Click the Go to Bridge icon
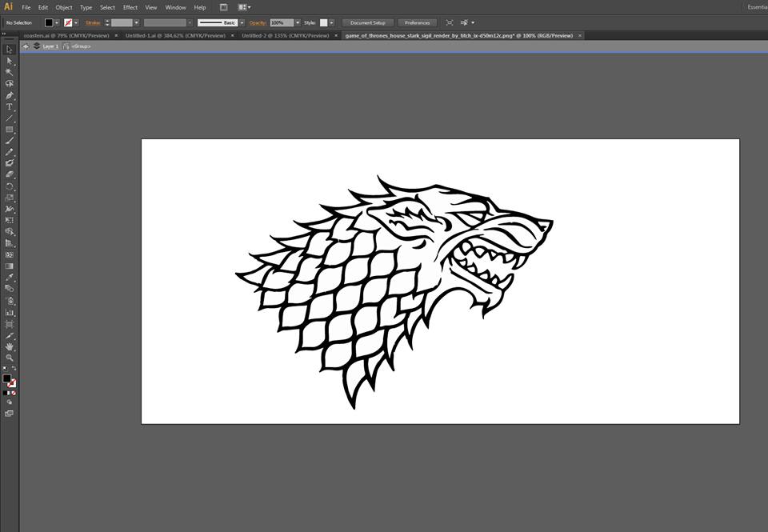This screenshot has height=532, width=768. [x=223, y=7]
